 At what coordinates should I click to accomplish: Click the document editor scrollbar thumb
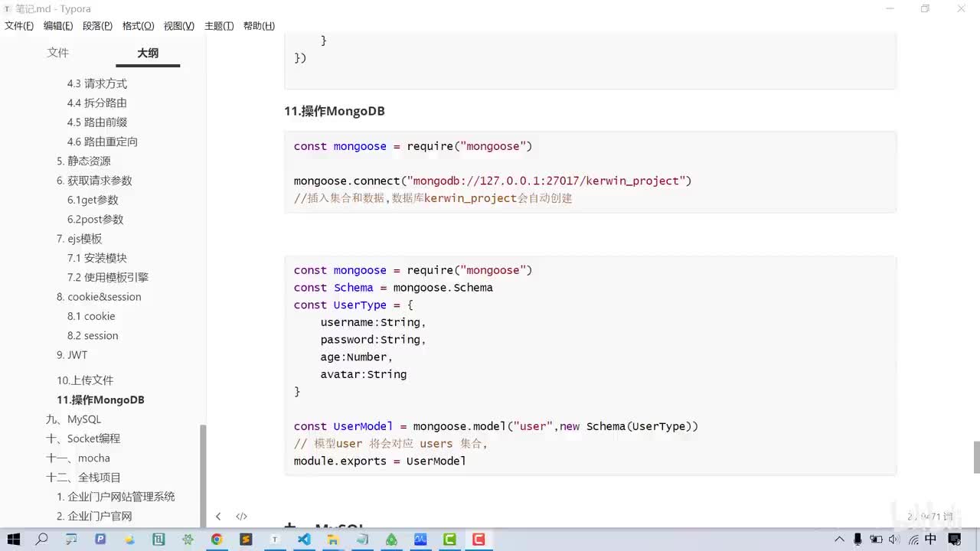pos(976,458)
